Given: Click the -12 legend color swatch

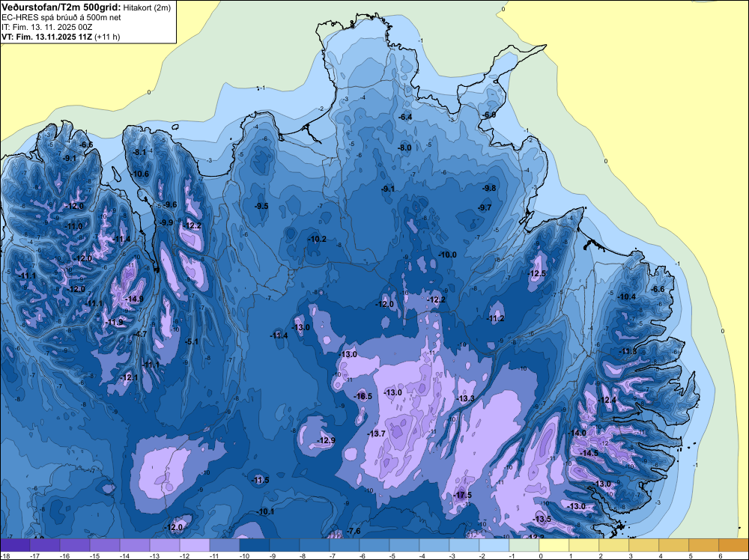Looking at the screenshot, I should click(195, 545).
